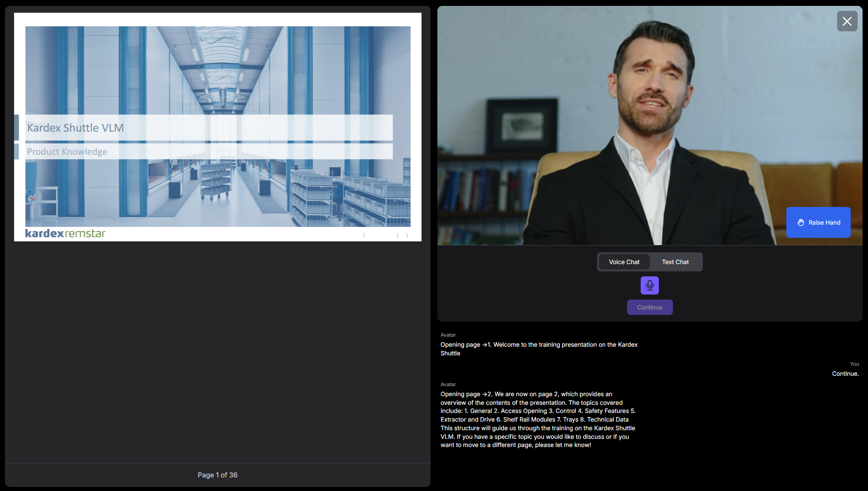Close the avatar session with the X

(x=847, y=21)
